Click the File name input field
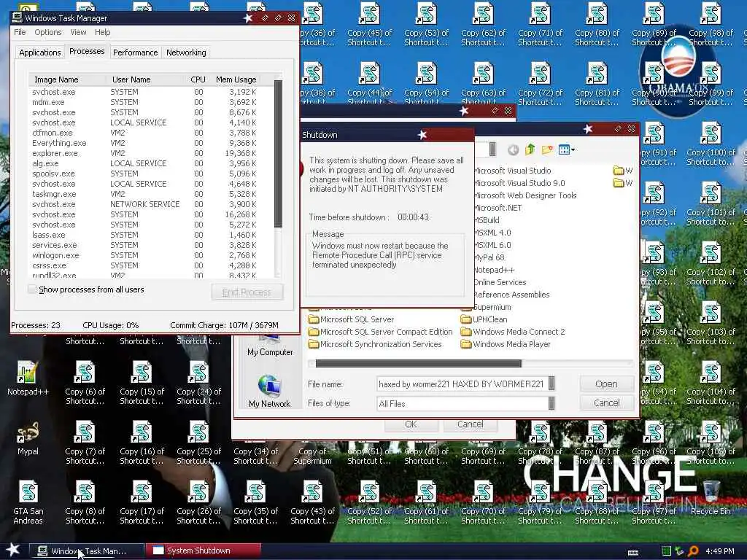The image size is (747, 560). click(462, 384)
